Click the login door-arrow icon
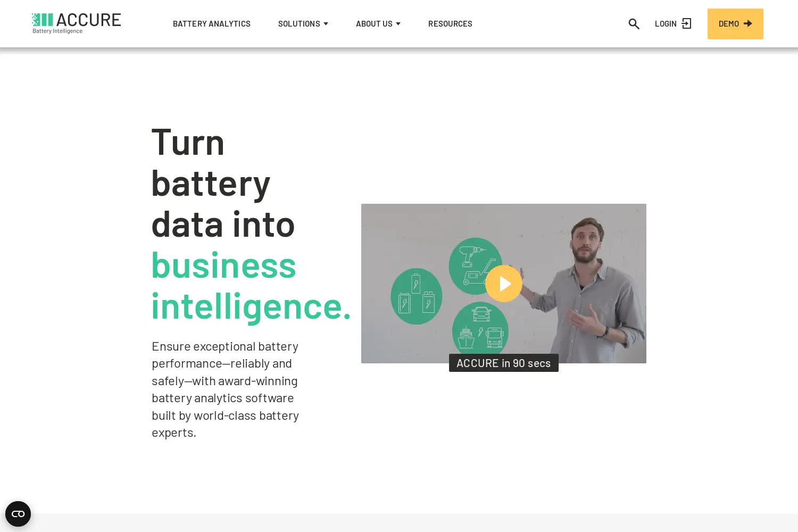 [687, 23]
